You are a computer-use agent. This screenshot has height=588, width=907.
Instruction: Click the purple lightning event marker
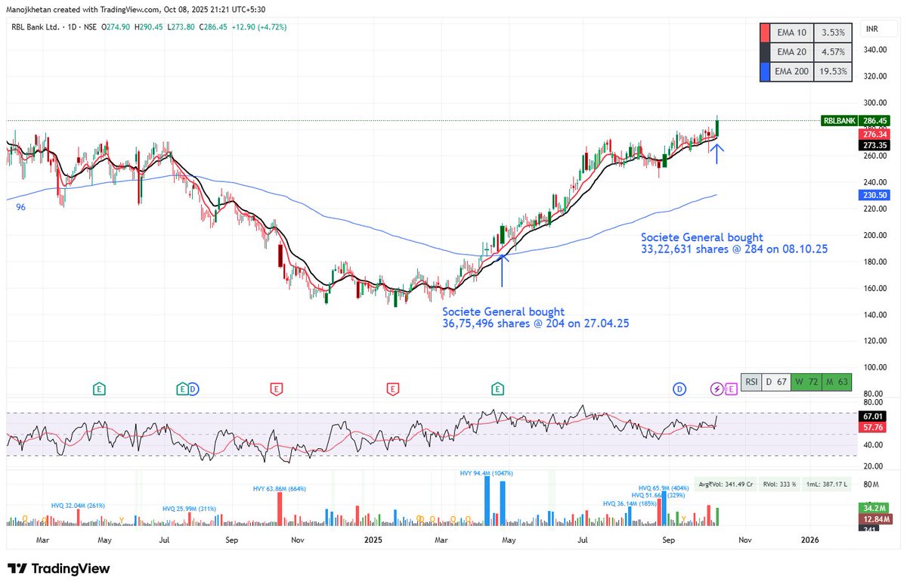[717, 389]
